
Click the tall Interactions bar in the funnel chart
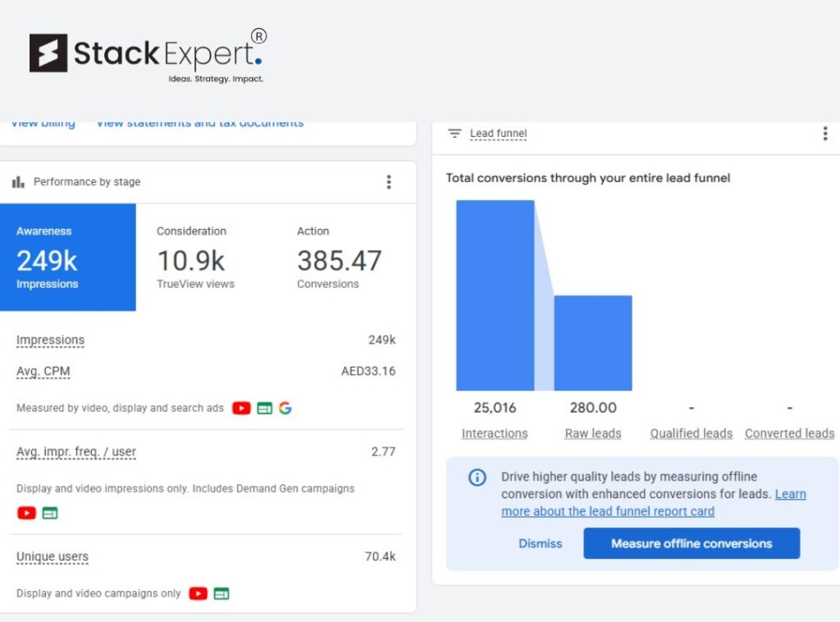494,295
